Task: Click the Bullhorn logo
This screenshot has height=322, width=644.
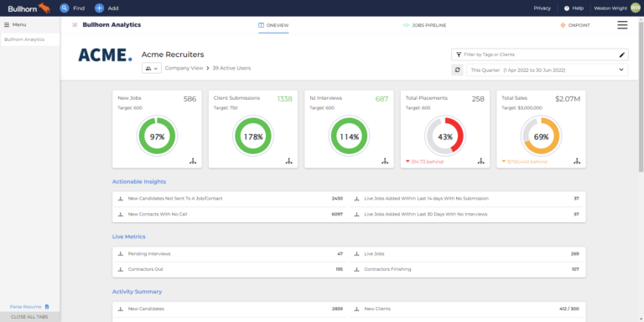Action: (29, 8)
